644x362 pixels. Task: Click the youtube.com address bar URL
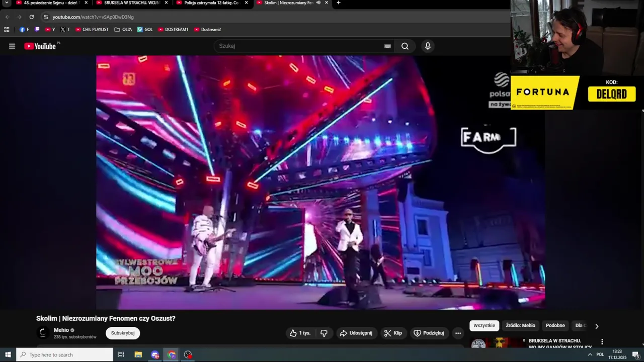point(93,17)
